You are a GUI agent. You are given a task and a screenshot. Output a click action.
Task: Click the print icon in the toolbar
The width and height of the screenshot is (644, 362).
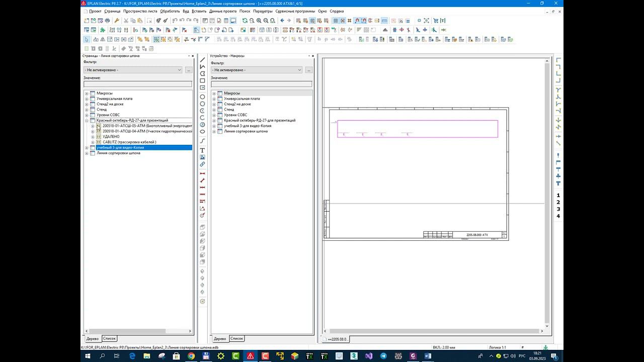point(107,21)
